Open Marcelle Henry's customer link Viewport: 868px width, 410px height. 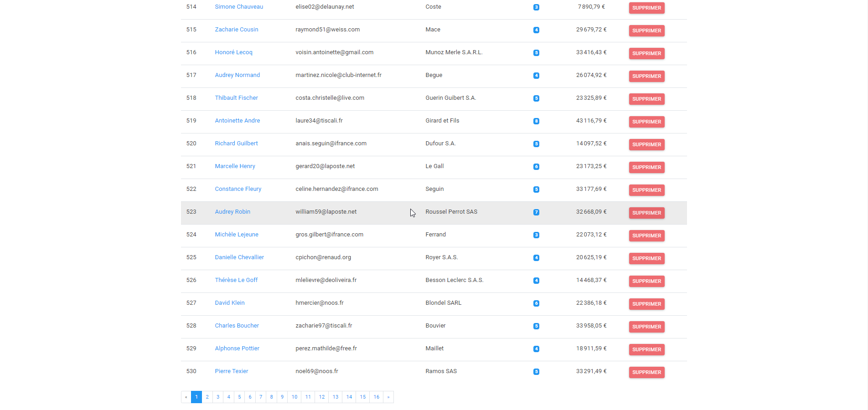tap(235, 166)
